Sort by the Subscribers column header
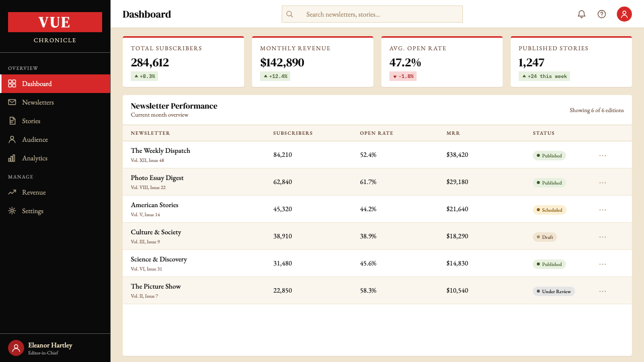 click(293, 133)
